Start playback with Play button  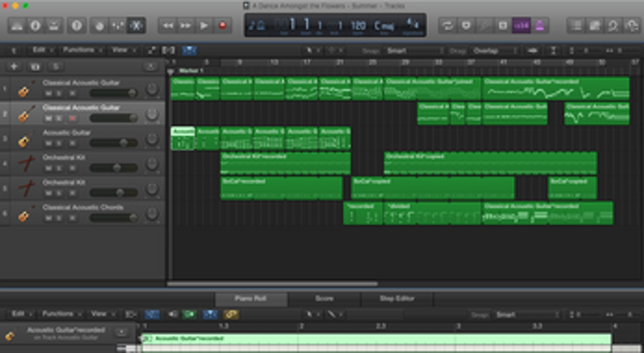click(203, 26)
